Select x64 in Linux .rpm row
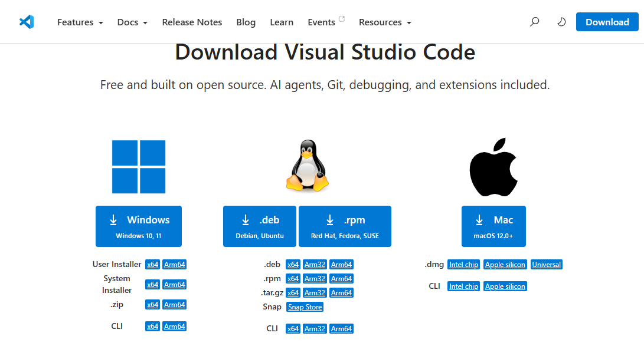 pos(293,279)
